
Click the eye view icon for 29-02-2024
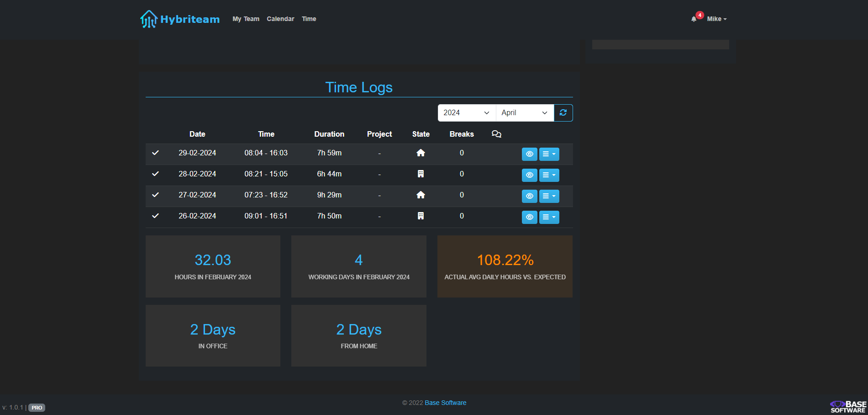(529, 154)
